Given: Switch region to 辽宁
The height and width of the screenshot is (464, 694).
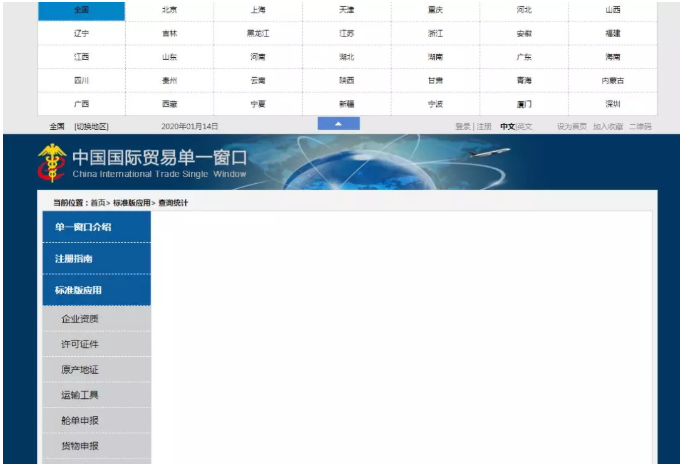Looking at the screenshot, I should click(x=81, y=33).
